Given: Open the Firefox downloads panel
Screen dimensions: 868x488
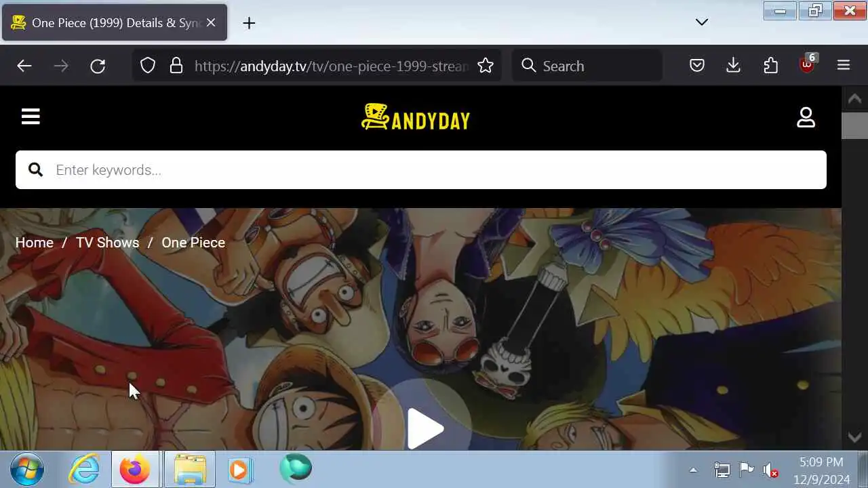Looking at the screenshot, I should (x=733, y=66).
